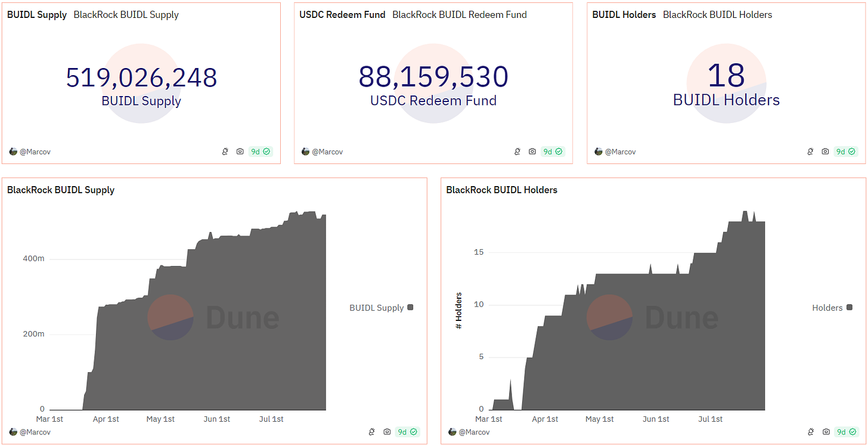
Task: Click 'BlackRock BUIDL Redeem Fund' subtitle
Action: tap(460, 15)
